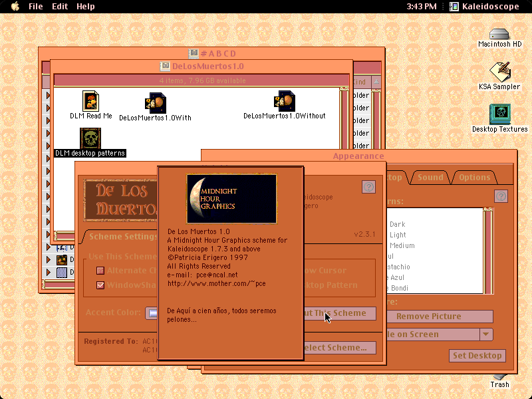Select the pattern ending in "Azul"
This screenshot has height=399, width=532.
[396, 277]
